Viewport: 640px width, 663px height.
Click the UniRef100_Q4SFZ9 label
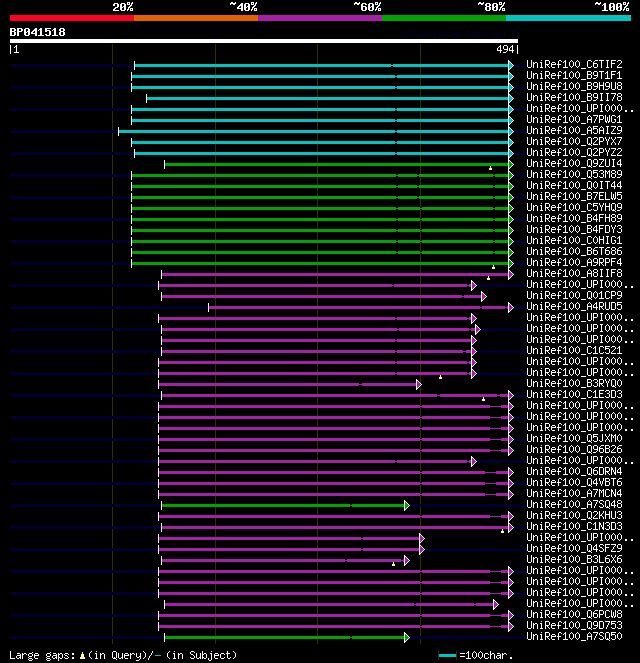point(574,548)
